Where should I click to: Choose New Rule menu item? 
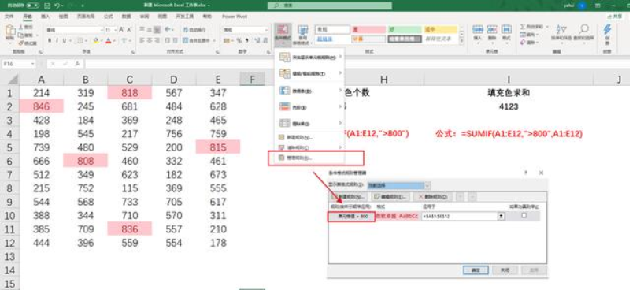[309, 137]
